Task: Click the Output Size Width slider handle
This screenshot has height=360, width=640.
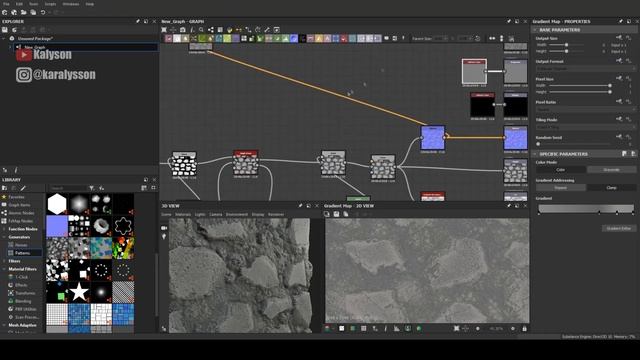Action: (566, 44)
